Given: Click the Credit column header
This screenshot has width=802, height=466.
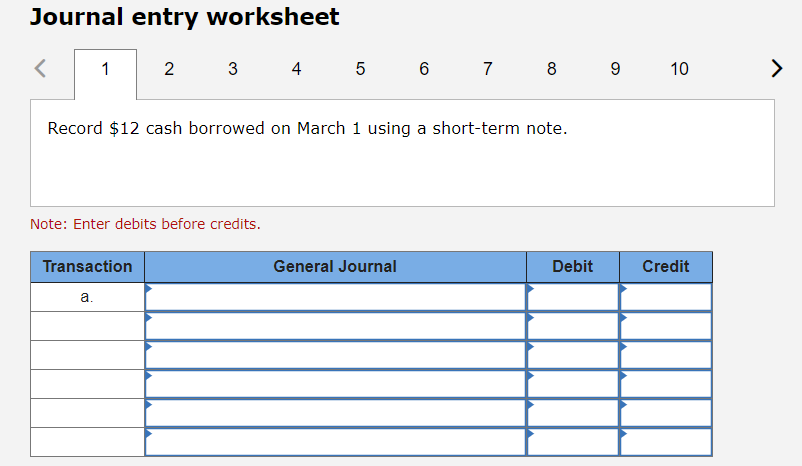Looking at the screenshot, I should click(x=666, y=267).
